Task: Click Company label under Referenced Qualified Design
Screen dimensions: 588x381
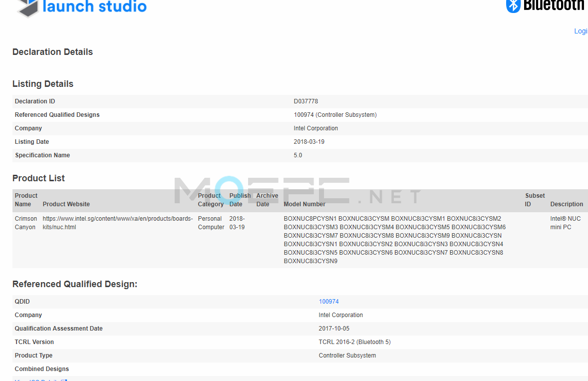Action: [x=28, y=315]
